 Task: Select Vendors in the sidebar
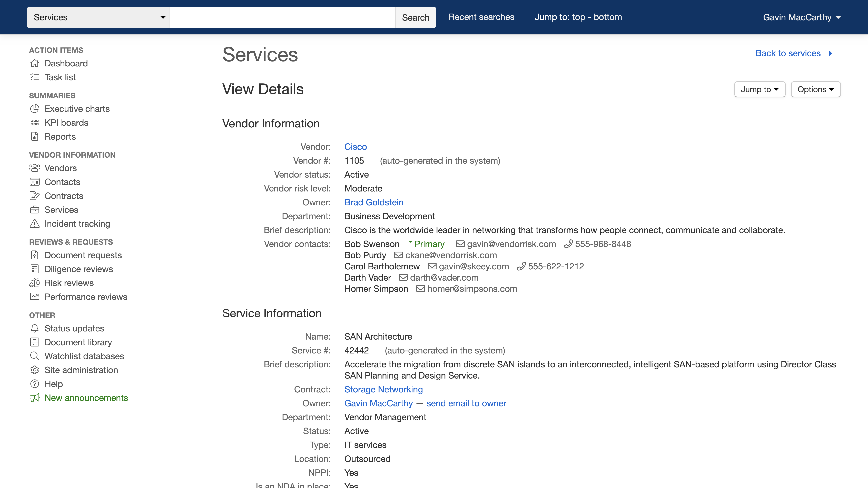click(61, 168)
